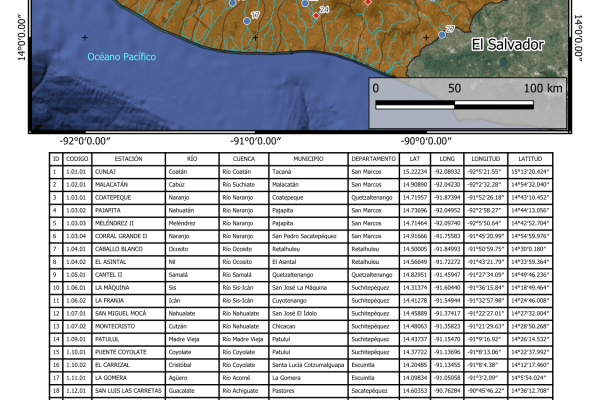Select the MONTECRISTO station cell

point(129,327)
